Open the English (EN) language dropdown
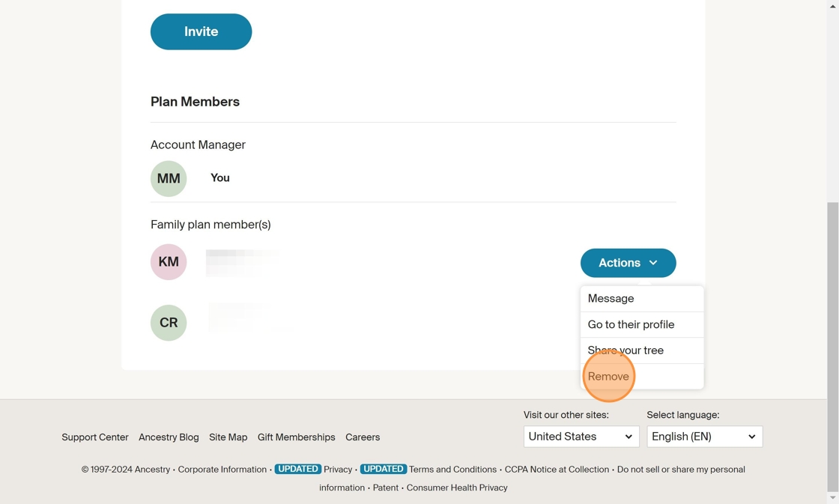 click(704, 437)
